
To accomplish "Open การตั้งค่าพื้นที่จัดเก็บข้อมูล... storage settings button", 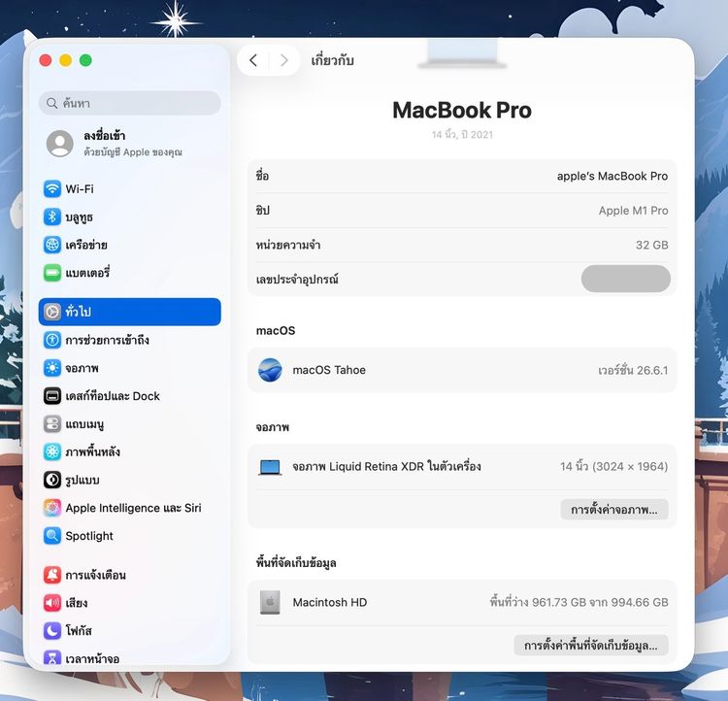I will pos(591,646).
